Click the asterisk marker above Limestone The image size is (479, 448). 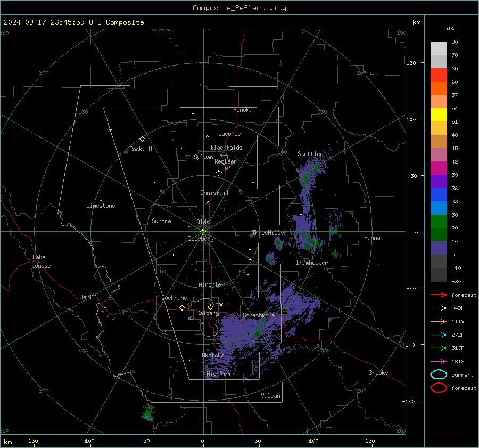[x=101, y=201]
